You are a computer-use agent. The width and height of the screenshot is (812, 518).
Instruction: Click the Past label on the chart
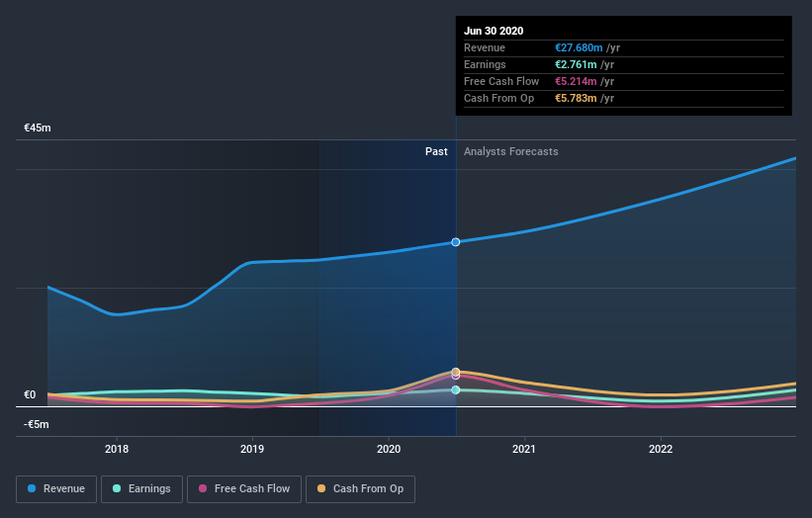click(436, 151)
